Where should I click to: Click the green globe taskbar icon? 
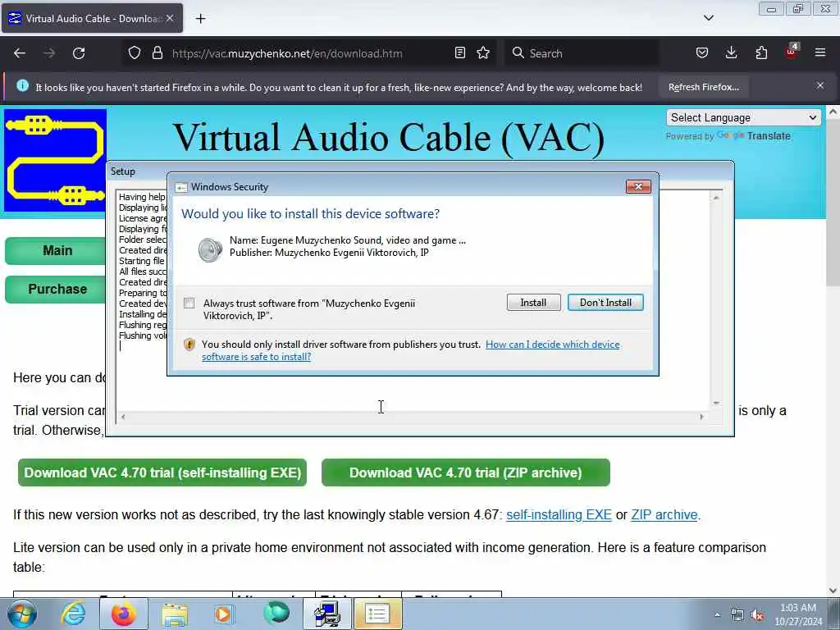point(276,613)
